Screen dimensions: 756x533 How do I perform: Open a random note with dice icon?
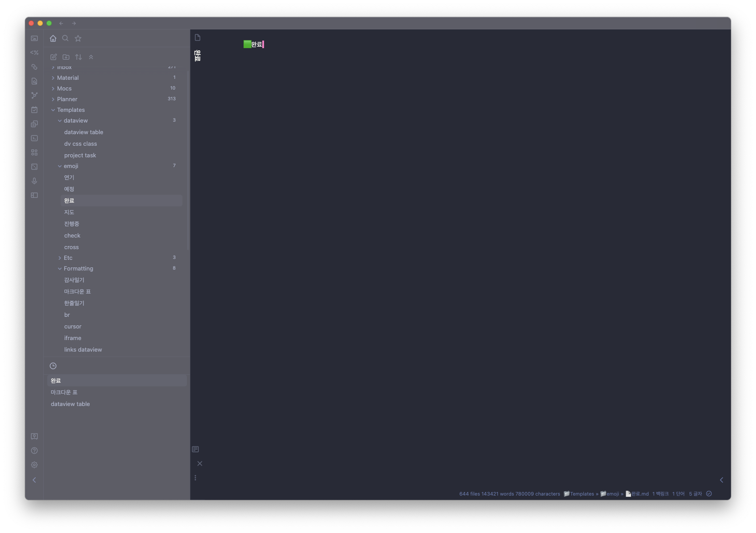(x=34, y=167)
